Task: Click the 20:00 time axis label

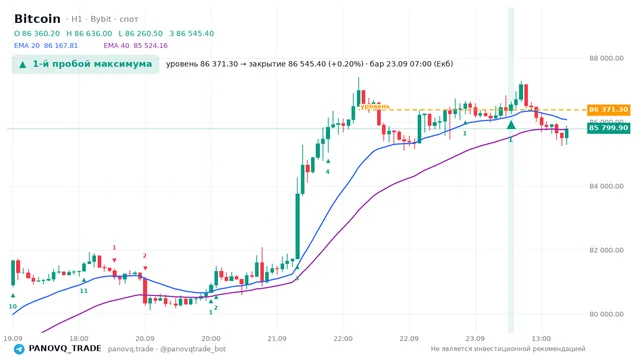Action: click(x=211, y=339)
